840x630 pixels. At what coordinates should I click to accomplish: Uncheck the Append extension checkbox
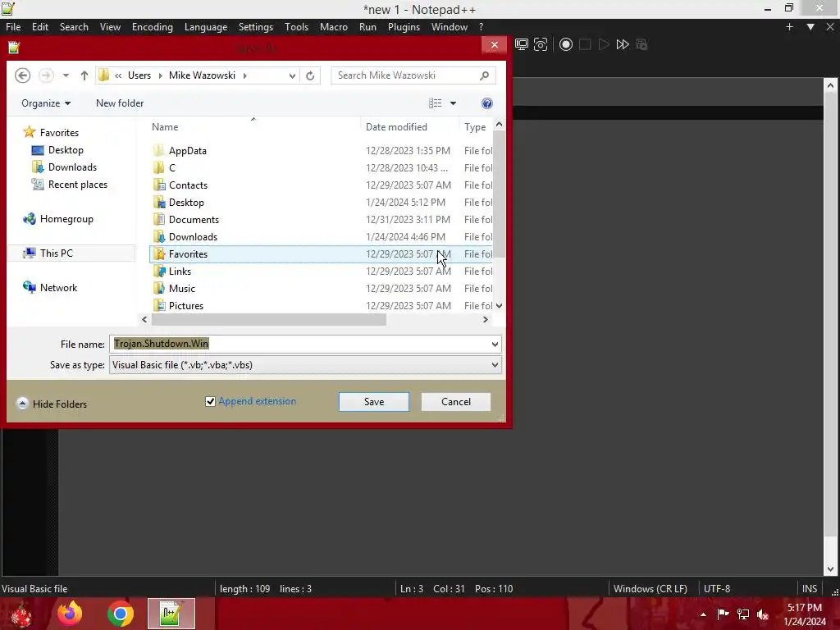click(x=211, y=401)
